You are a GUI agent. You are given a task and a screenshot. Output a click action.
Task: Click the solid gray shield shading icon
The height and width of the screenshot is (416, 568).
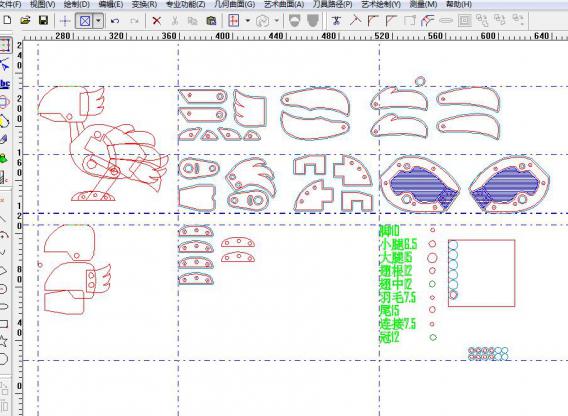(x=313, y=20)
